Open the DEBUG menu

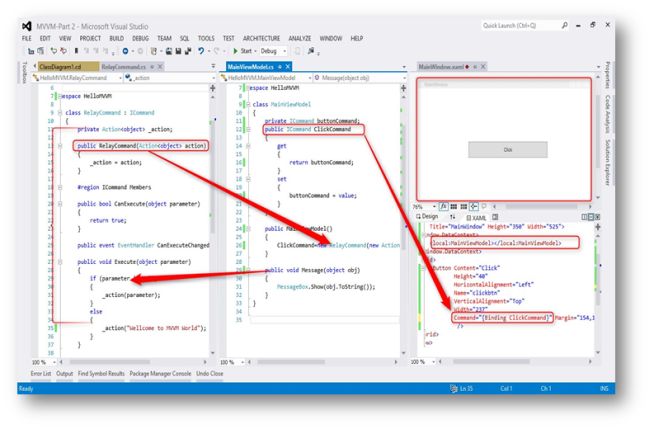[x=141, y=38]
